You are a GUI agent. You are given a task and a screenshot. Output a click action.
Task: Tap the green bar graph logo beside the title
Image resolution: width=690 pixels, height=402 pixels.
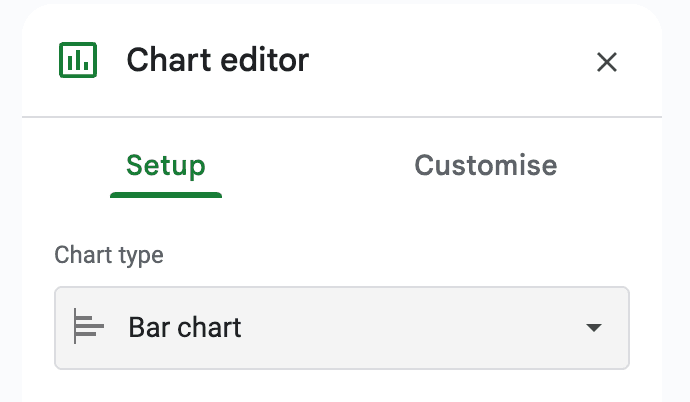[77, 60]
